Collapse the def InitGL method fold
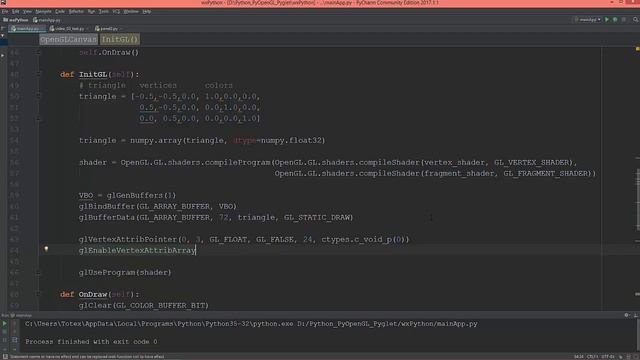The height and width of the screenshot is (360, 640). [x=38, y=74]
